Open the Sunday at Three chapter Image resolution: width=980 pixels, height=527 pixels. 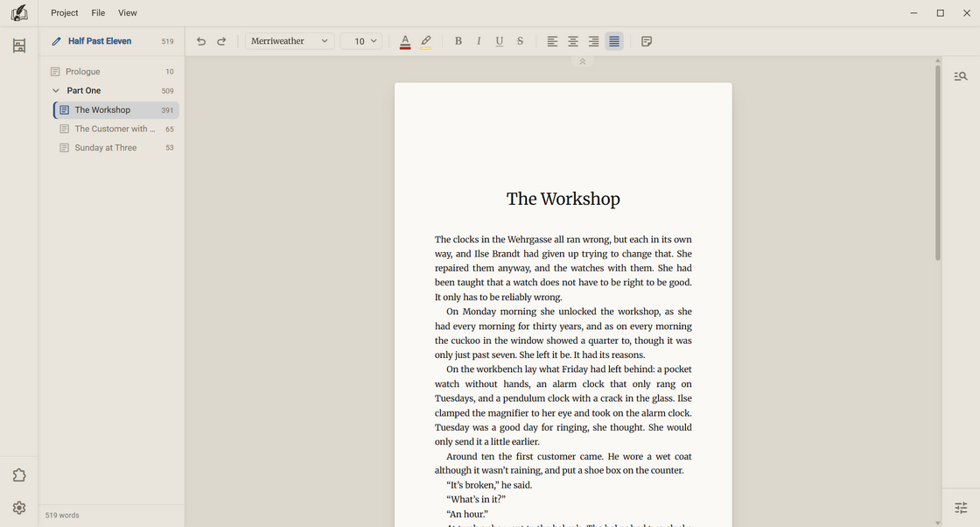point(116,148)
